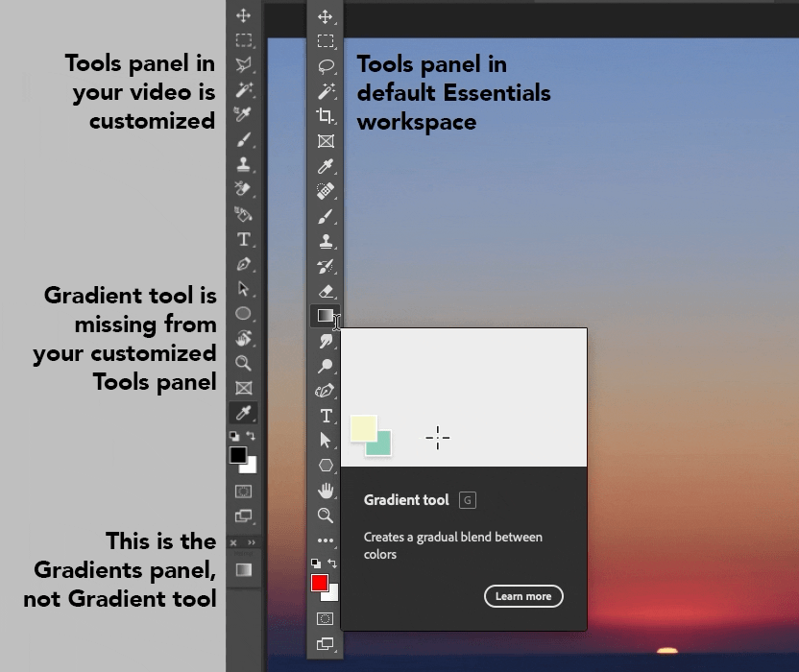Select the Hand tool
Screen dimensions: 799x672
click(x=326, y=491)
